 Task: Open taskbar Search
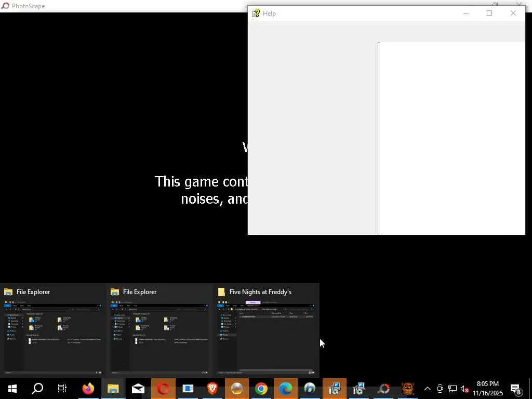click(37, 389)
